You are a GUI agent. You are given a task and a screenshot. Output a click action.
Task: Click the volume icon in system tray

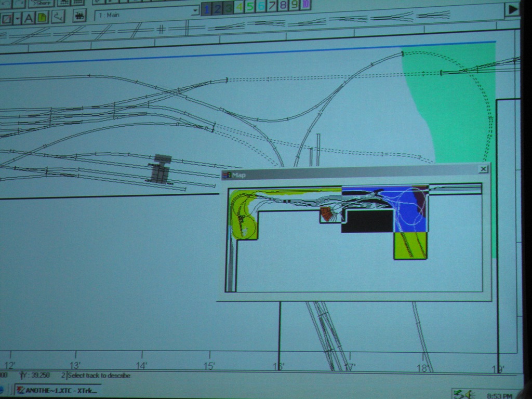468,394
